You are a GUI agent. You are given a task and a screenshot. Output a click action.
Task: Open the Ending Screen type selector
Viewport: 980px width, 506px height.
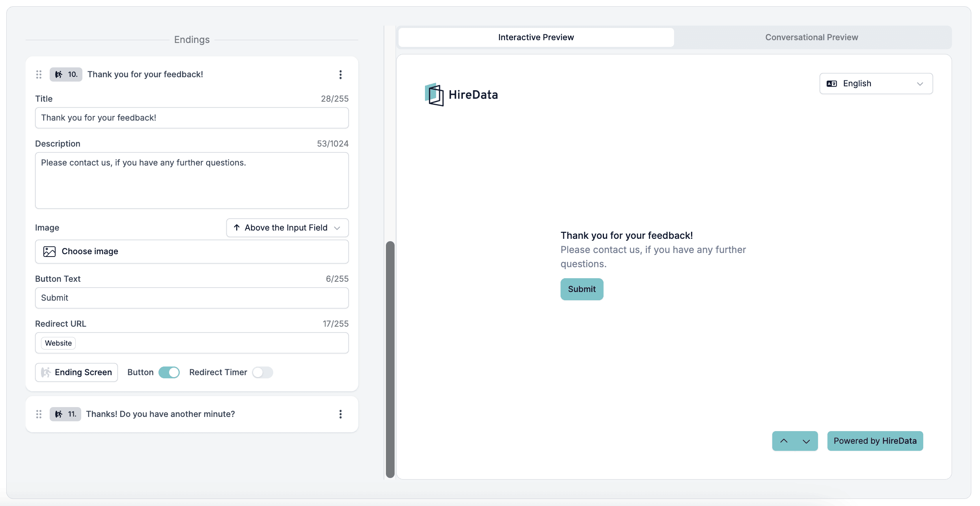[76, 372]
